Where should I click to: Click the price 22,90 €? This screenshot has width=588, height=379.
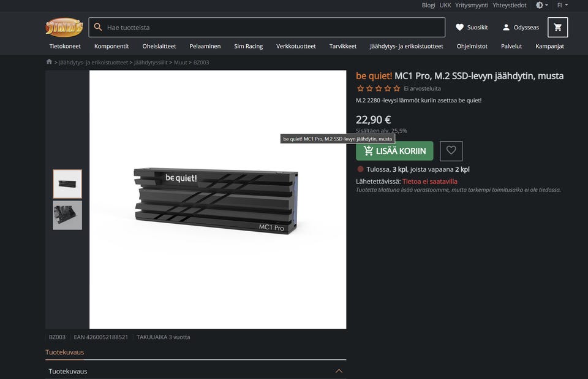[373, 120]
